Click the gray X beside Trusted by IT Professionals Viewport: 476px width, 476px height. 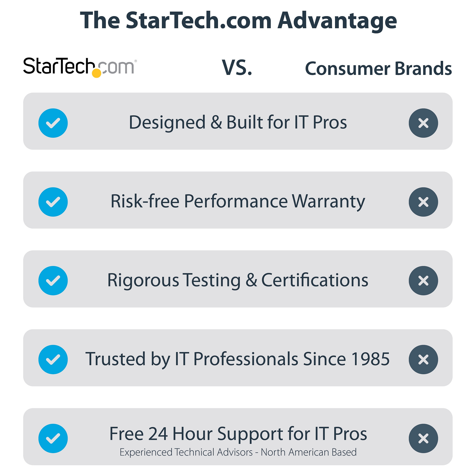coord(423,359)
